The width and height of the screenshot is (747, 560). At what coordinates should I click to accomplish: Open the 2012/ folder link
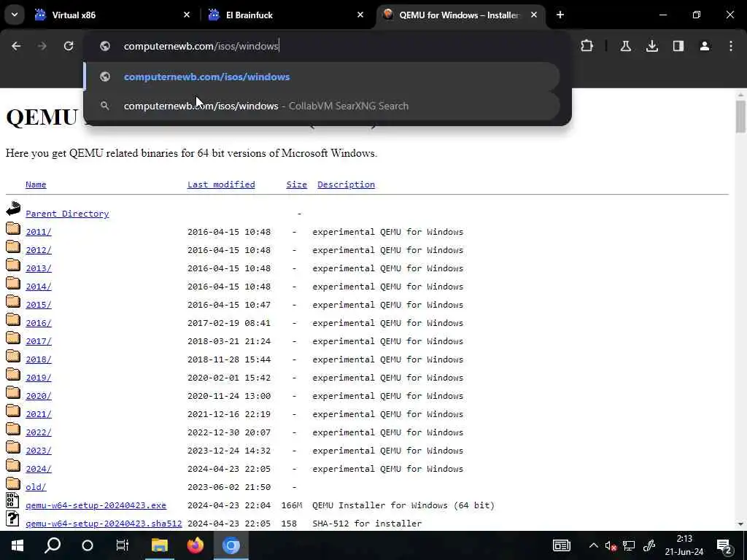tap(39, 250)
